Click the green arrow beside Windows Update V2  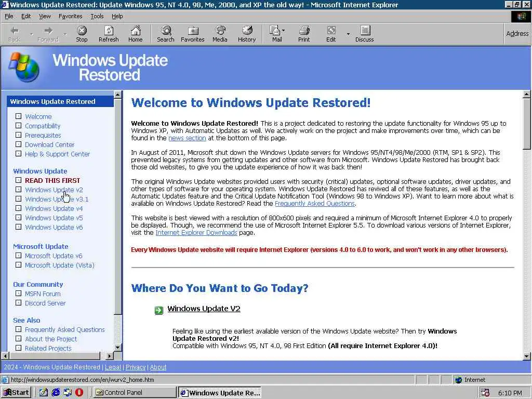[159, 310]
